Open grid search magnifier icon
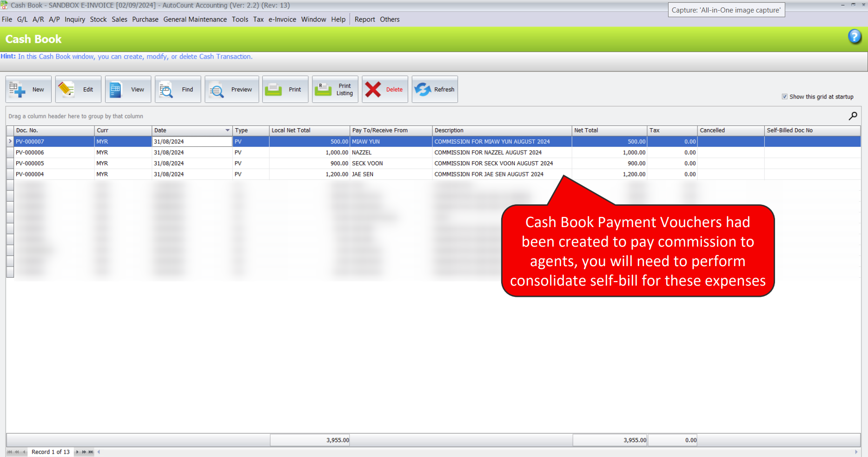 (853, 116)
